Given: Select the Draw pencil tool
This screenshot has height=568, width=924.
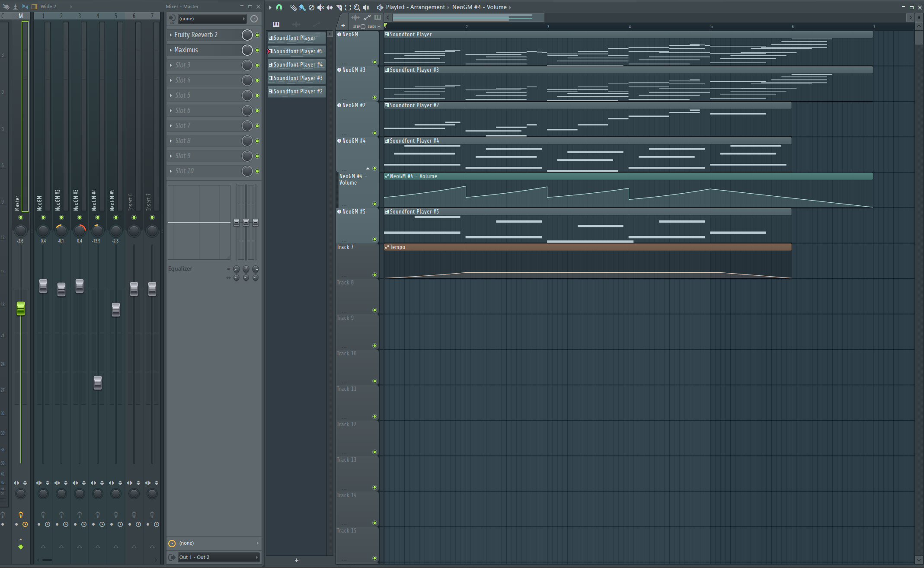Looking at the screenshot, I should [x=293, y=7].
